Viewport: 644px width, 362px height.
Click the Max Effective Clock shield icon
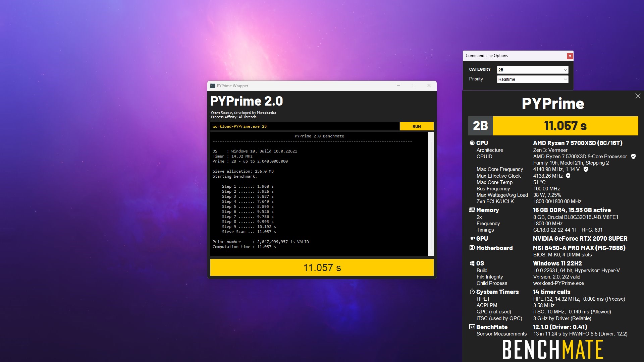pyautogui.click(x=568, y=176)
